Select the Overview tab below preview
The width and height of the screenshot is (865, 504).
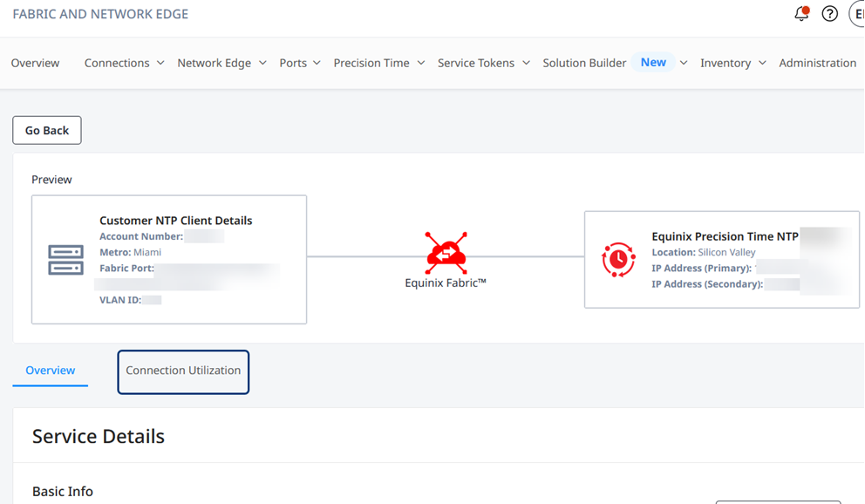tap(51, 371)
